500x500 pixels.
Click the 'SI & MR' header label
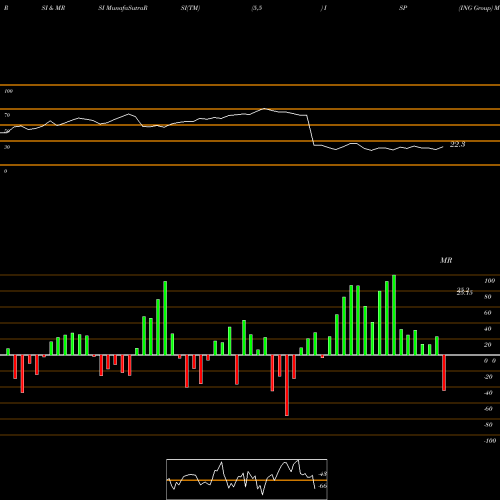coord(53,8)
